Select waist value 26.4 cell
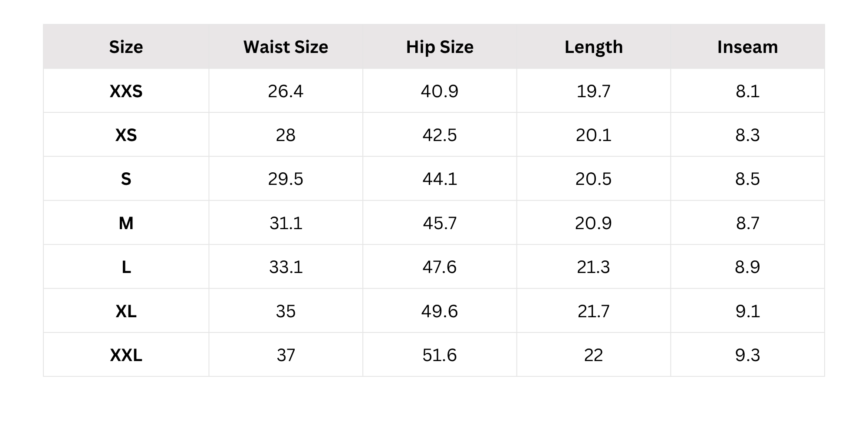The width and height of the screenshot is (868, 434). pyautogui.click(x=286, y=91)
